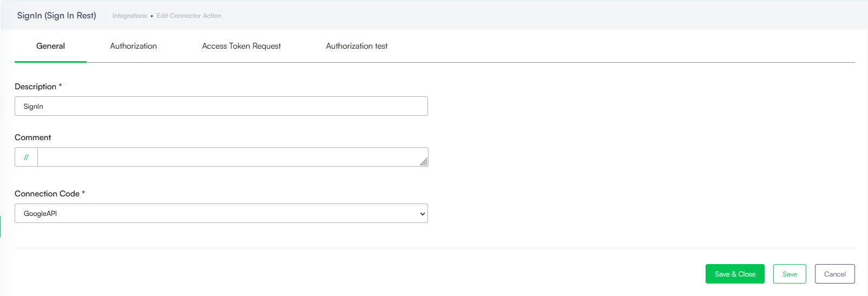The image size is (868, 296).
Task: Click the Save & Close button
Action: point(735,274)
